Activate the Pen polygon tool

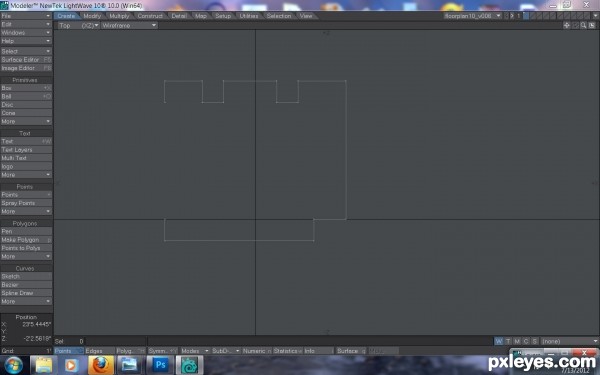26,231
